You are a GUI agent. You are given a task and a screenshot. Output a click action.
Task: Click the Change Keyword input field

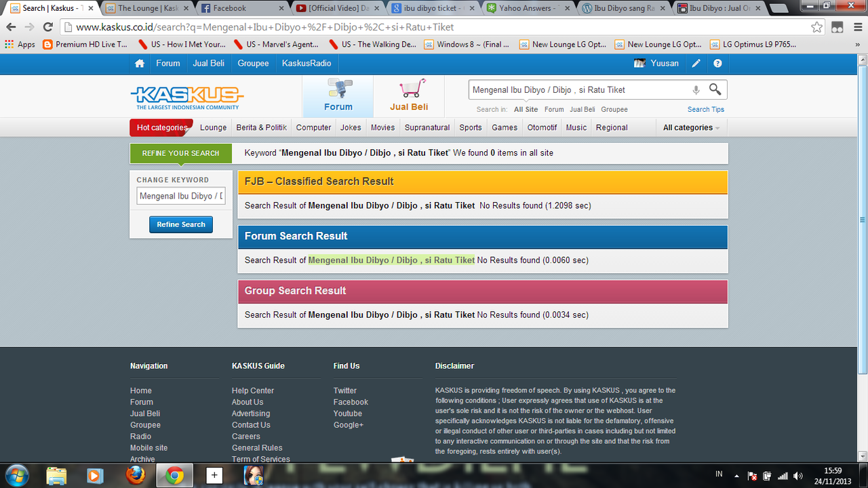pos(181,196)
